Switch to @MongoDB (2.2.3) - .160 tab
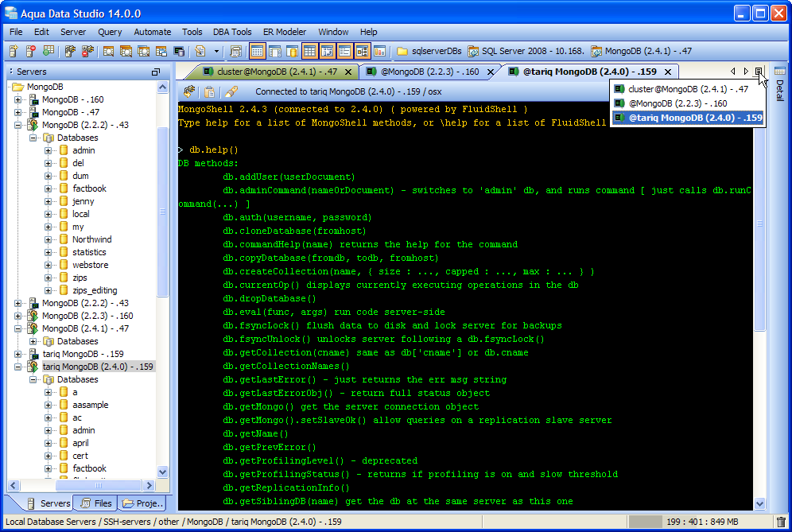Image resolution: width=792 pixels, height=532 pixels. click(x=429, y=72)
